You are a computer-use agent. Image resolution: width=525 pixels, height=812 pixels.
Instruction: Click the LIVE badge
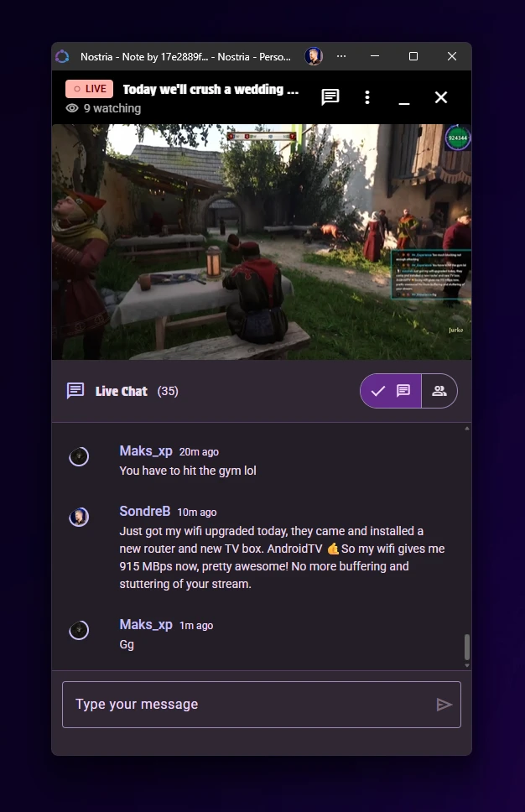[89, 89]
